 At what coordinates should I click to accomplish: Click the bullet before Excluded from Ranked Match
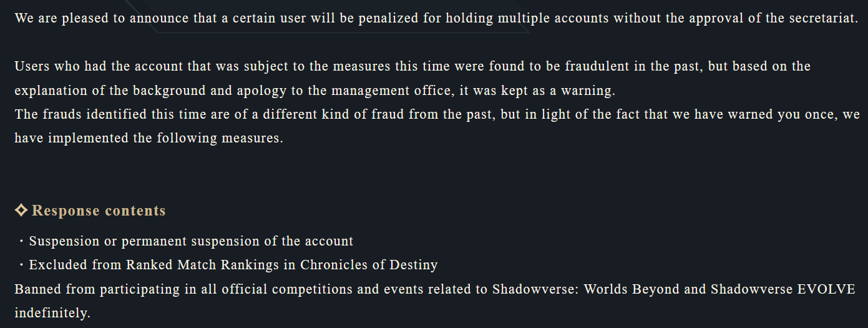(x=21, y=265)
